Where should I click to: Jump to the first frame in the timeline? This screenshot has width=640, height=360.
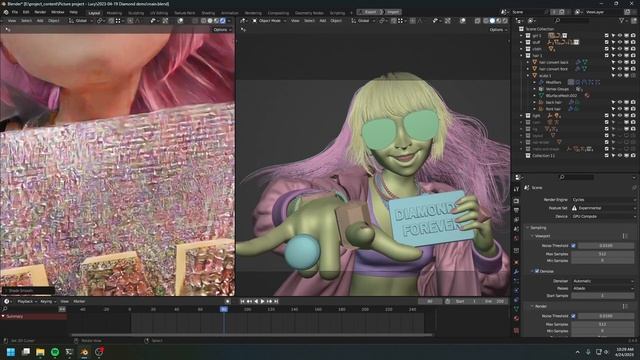pyautogui.click(x=242, y=301)
